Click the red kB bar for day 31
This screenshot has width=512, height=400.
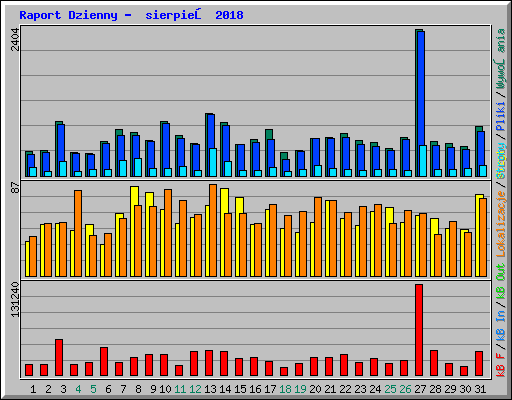click(x=479, y=364)
